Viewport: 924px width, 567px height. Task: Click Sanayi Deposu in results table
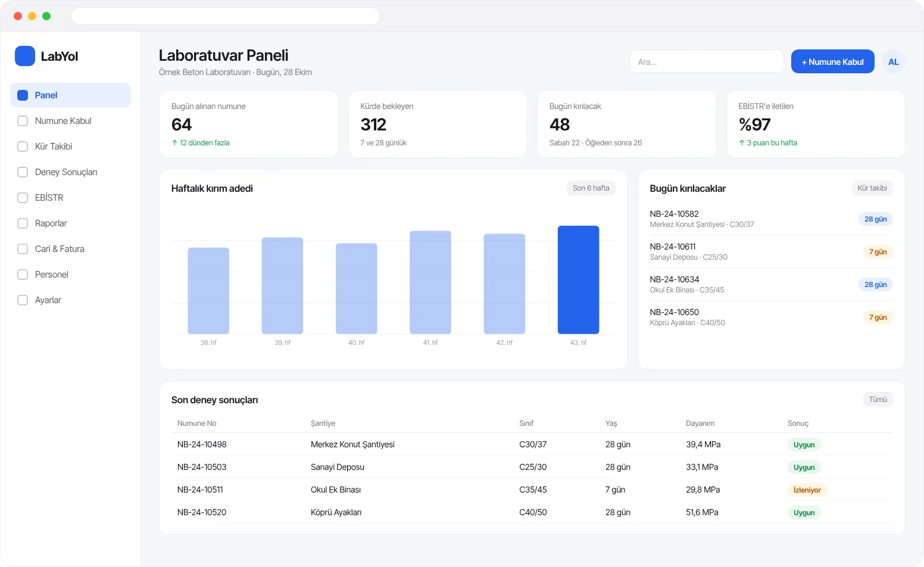338,467
